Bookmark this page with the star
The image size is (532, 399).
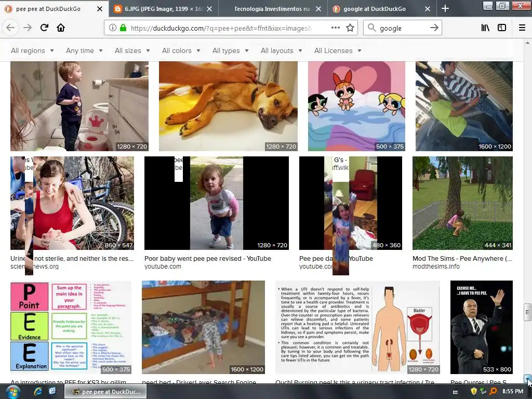(x=350, y=28)
